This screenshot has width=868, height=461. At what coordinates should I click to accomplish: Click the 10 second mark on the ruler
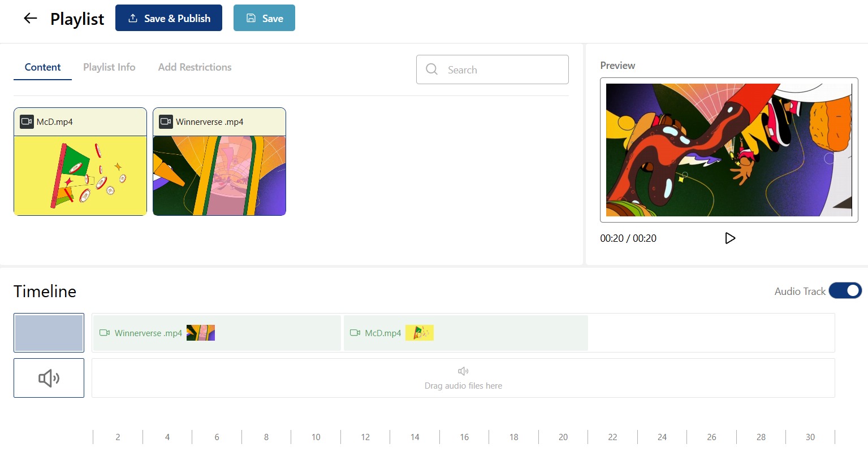click(x=316, y=437)
